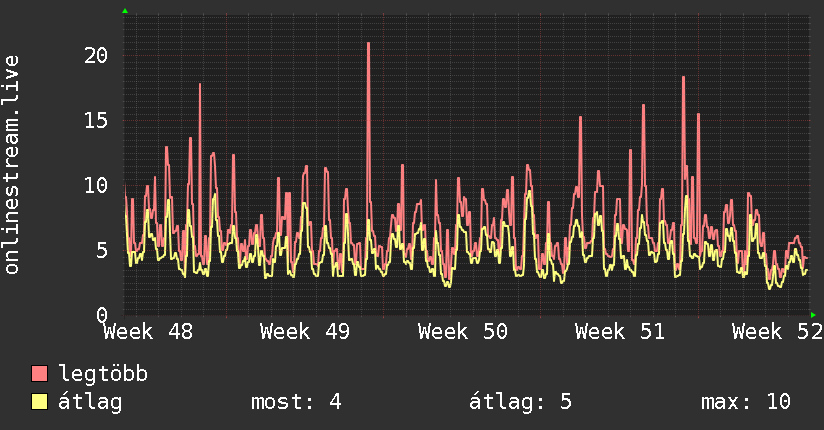Click the Week 52 axis label
824x430 pixels.
777,332
